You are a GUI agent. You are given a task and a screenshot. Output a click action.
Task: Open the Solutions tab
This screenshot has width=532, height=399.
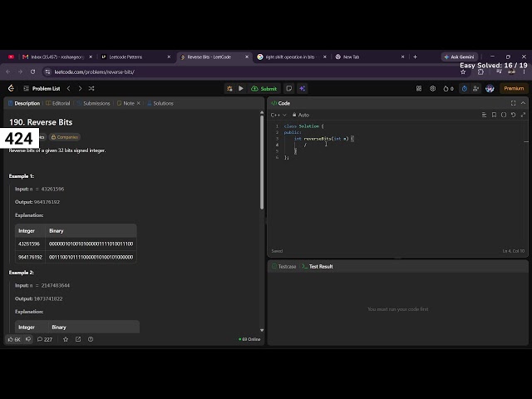(160, 103)
